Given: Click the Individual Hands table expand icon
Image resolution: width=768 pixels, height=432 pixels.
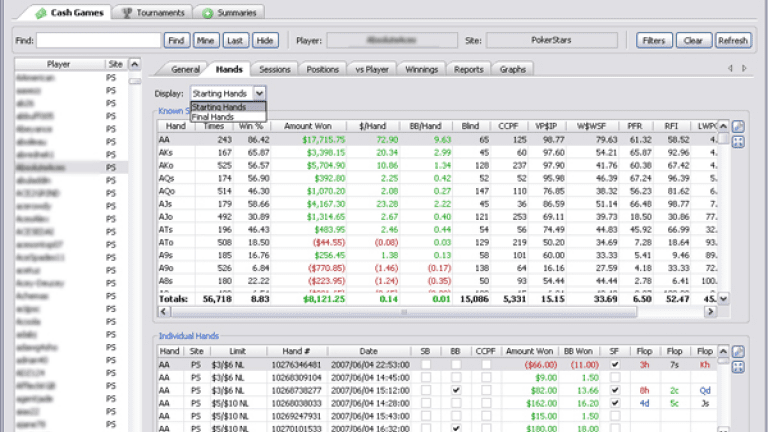Looking at the screenshot, I should pos(738,367).
